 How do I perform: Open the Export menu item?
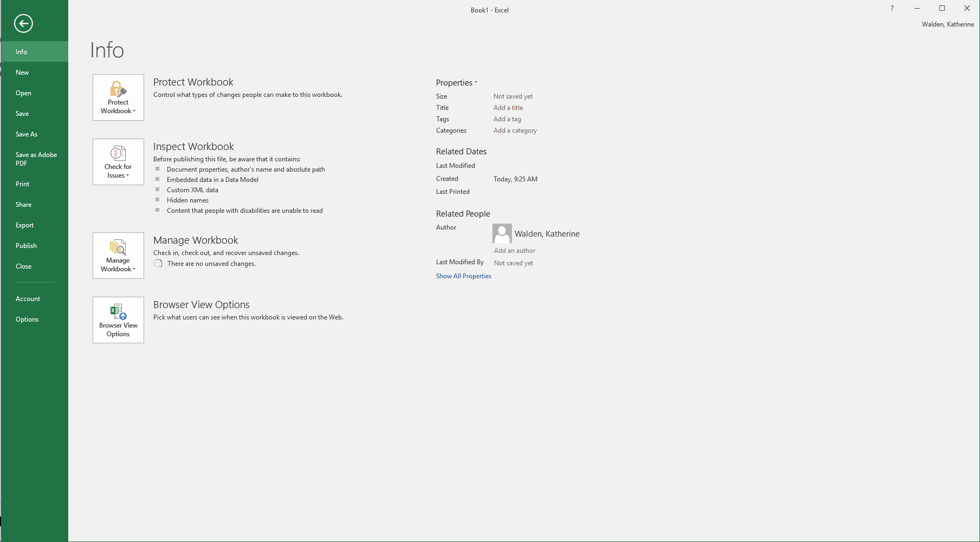point(24,225)
